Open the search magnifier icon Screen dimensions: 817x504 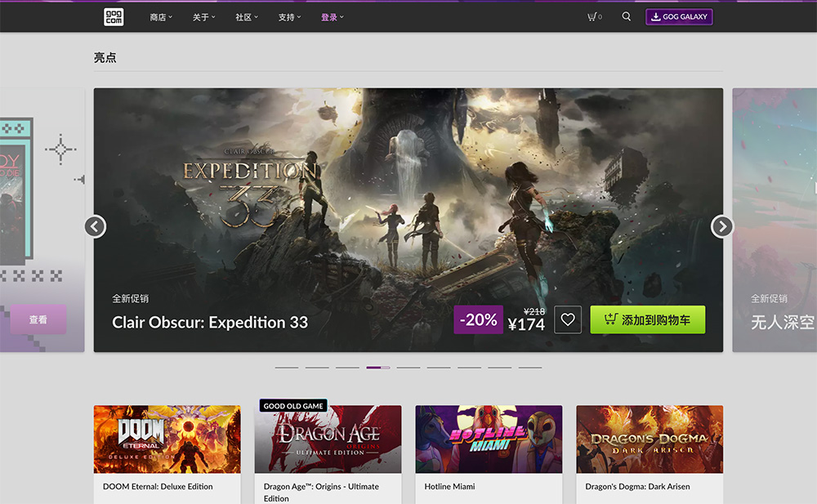point(627,16)
